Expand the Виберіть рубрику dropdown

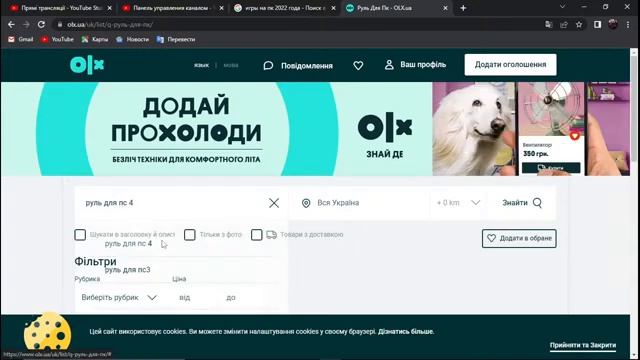click(x=119, y=298)
